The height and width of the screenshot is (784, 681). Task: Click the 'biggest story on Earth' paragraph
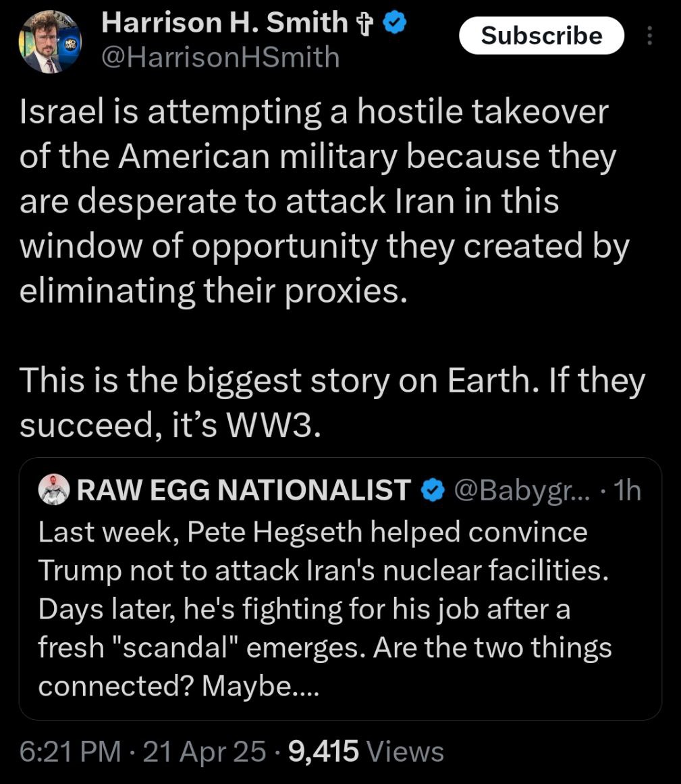332,402
